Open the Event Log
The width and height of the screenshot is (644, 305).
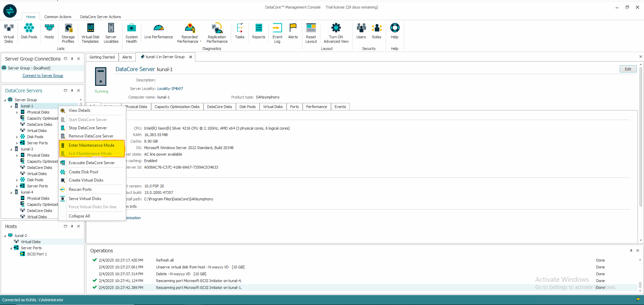click(x=277, y=33)
